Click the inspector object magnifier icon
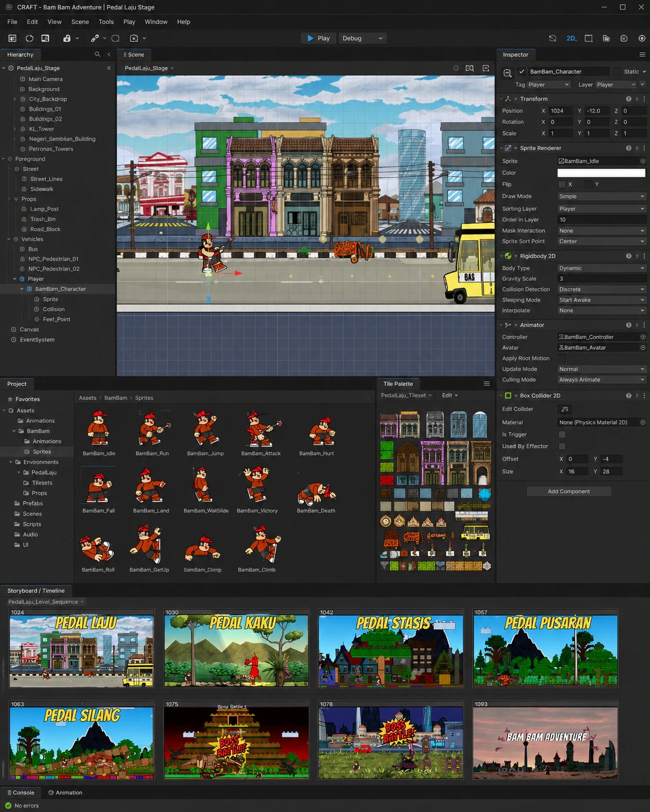Screen dimensions: 650x812 click(507, 73)
